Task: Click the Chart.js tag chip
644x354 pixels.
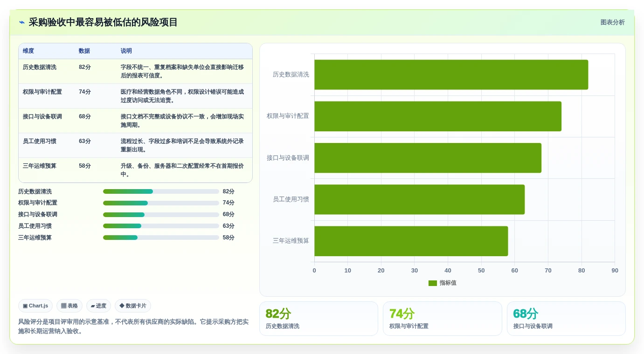Action: tap(35, 306)
